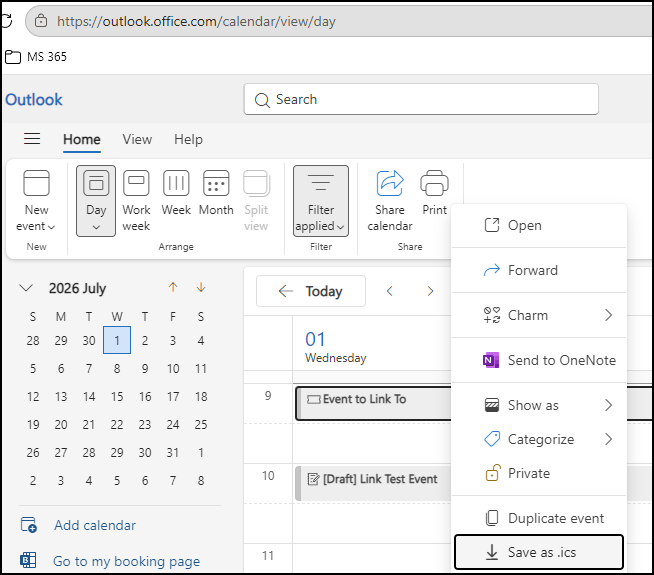Select Open in context menu
The height and width of the screenshot is (575, 654).
539,225
